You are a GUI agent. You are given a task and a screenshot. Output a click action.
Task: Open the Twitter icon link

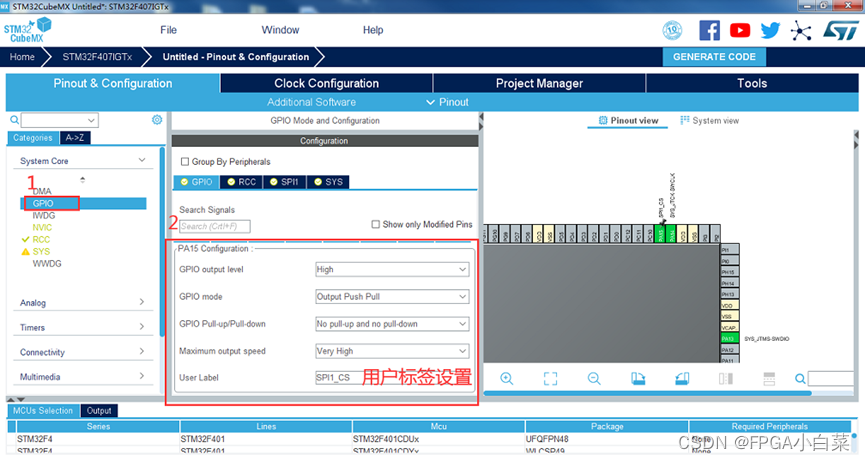click(770, 30)
